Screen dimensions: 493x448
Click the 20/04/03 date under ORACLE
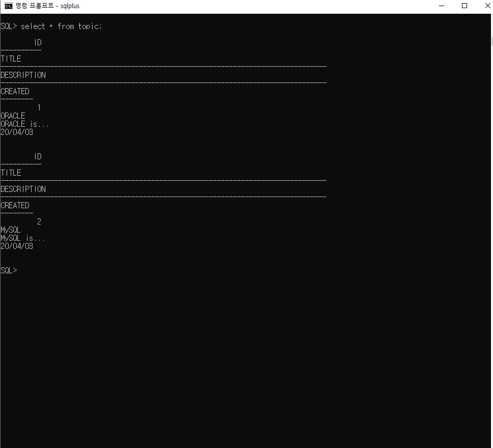[17, 132]
